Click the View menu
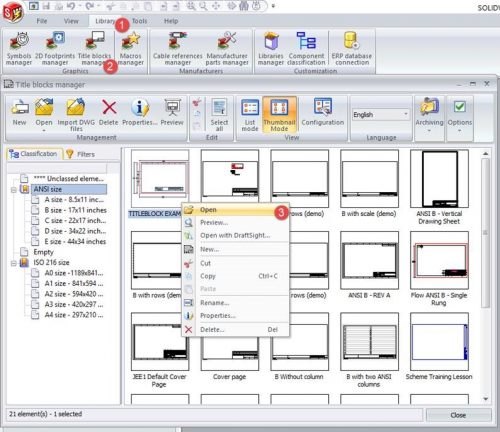This screenshot has height=432, width=500. point(71,21)
